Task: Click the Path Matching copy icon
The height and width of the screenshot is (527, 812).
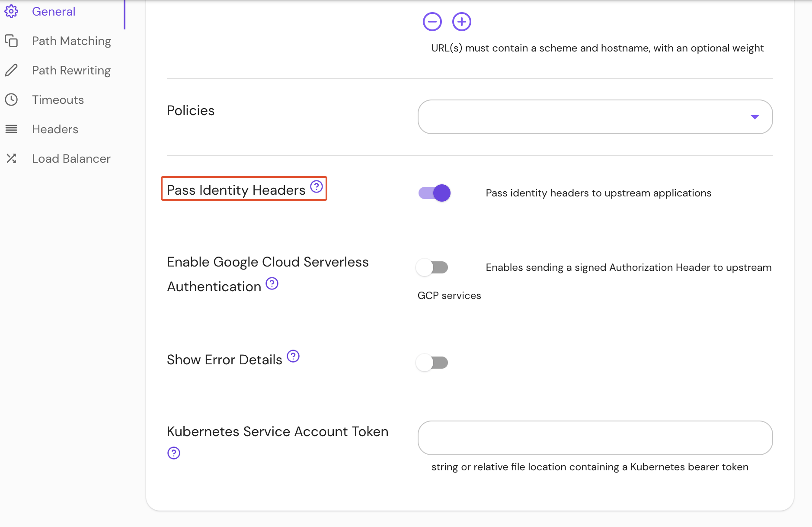Action: click(x=12, y=41)
